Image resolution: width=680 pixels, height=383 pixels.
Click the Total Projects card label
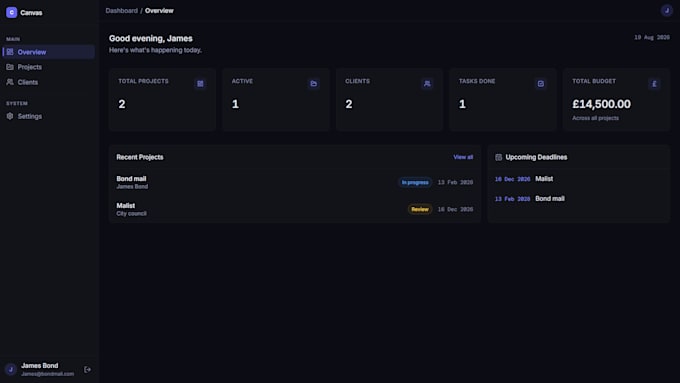pos(143,81)
